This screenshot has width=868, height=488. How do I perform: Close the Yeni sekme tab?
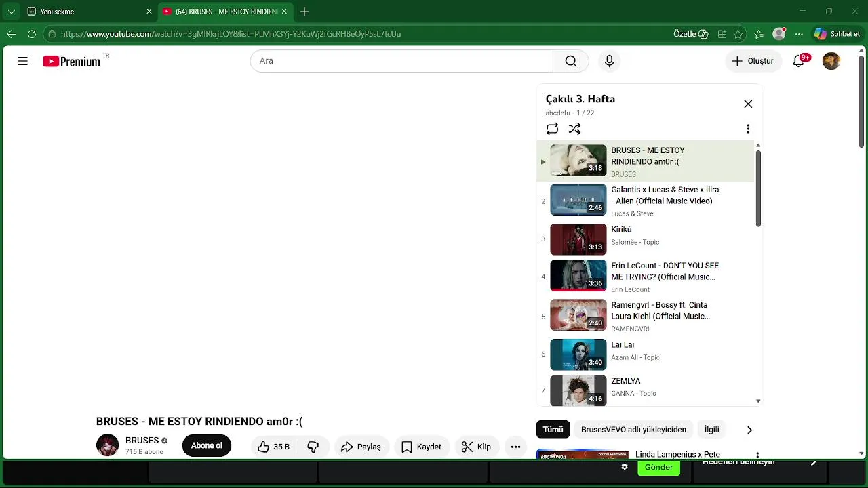149,12
